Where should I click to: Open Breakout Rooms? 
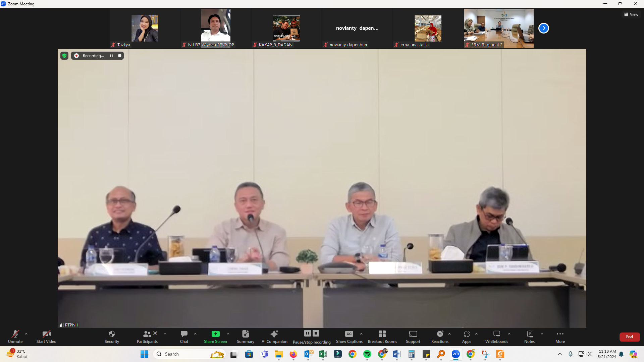pyautogui.click(x=382, y=334)
